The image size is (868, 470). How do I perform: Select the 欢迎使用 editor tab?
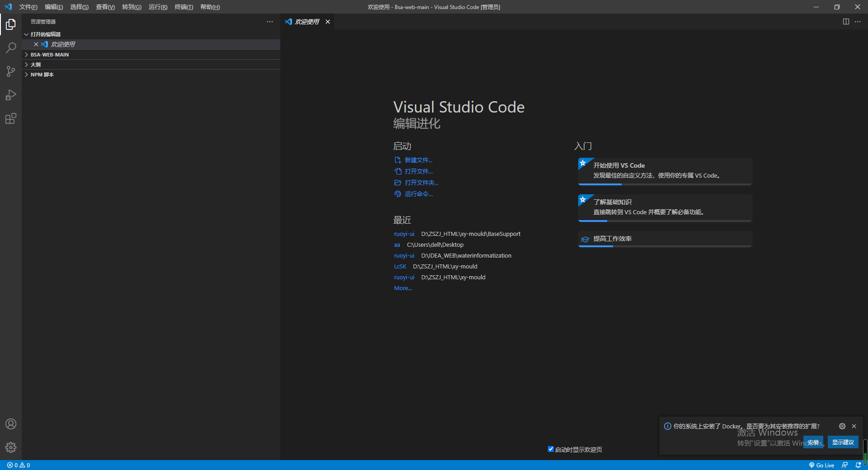tap(307, 22)
